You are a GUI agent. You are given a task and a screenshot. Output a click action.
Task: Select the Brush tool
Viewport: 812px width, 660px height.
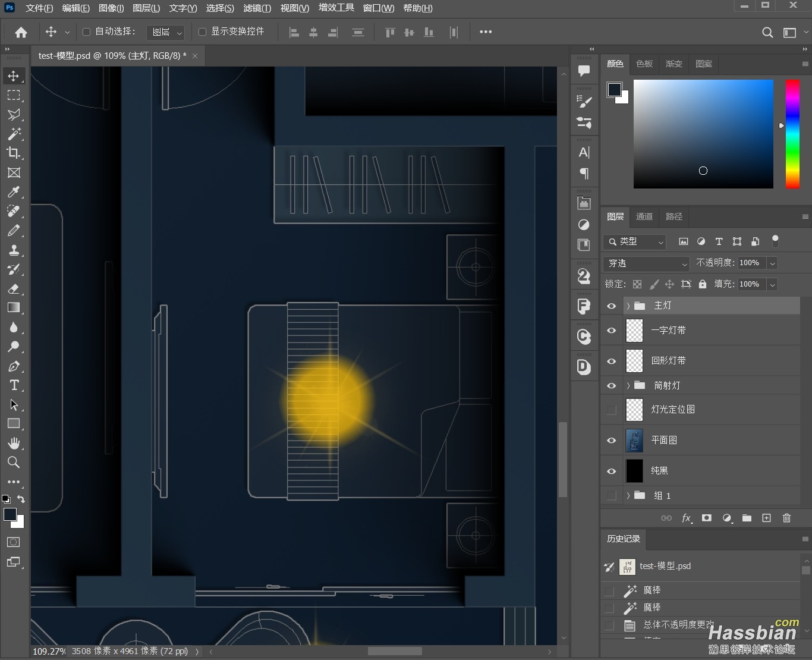pyautogui.click(x=14, y=230)
